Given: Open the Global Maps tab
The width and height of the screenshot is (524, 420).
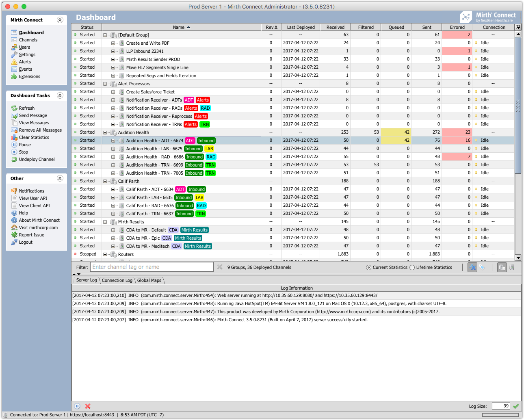Looking at the screenshot, I should 149,280.
